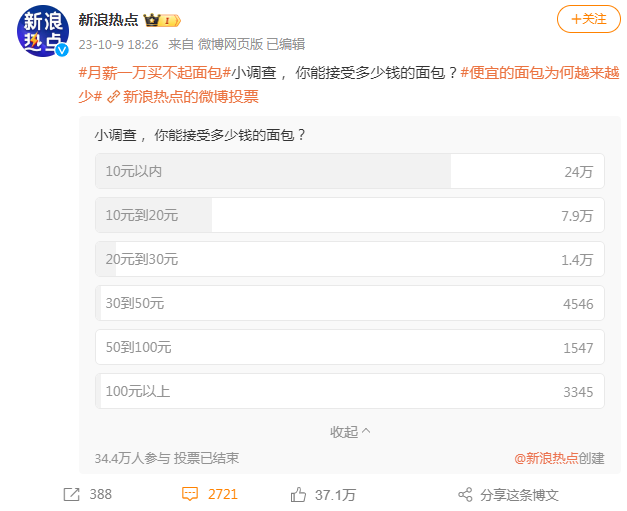Collapse the poll with 收起
The image size is (627, 511).
(x=350, y=432)
